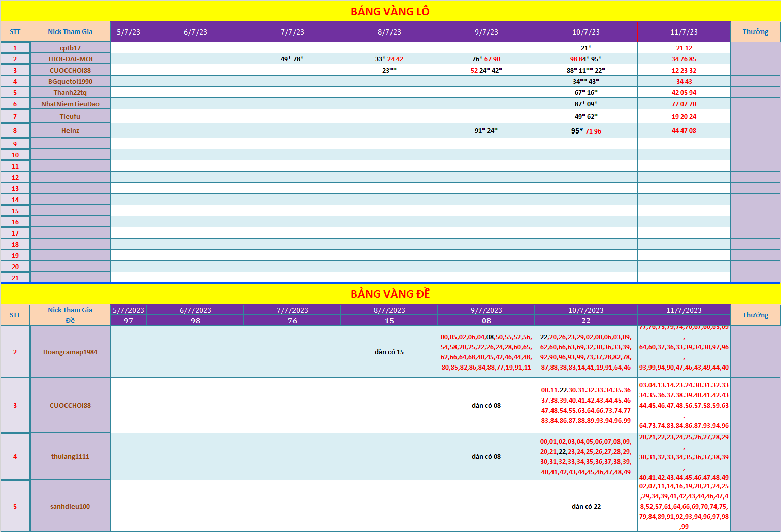Select the Hoangcamap1984 nickname cell
The image size is (781, 532).
click(70, 352)
